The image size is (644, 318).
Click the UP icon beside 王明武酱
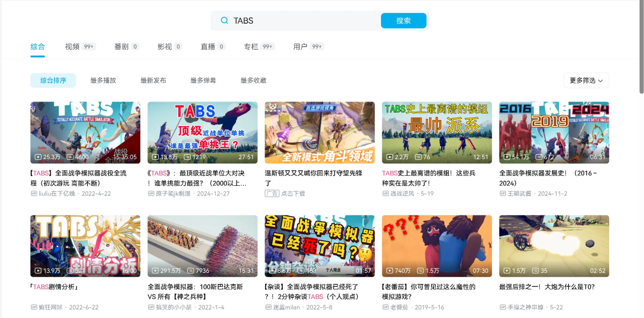[503, 193]
